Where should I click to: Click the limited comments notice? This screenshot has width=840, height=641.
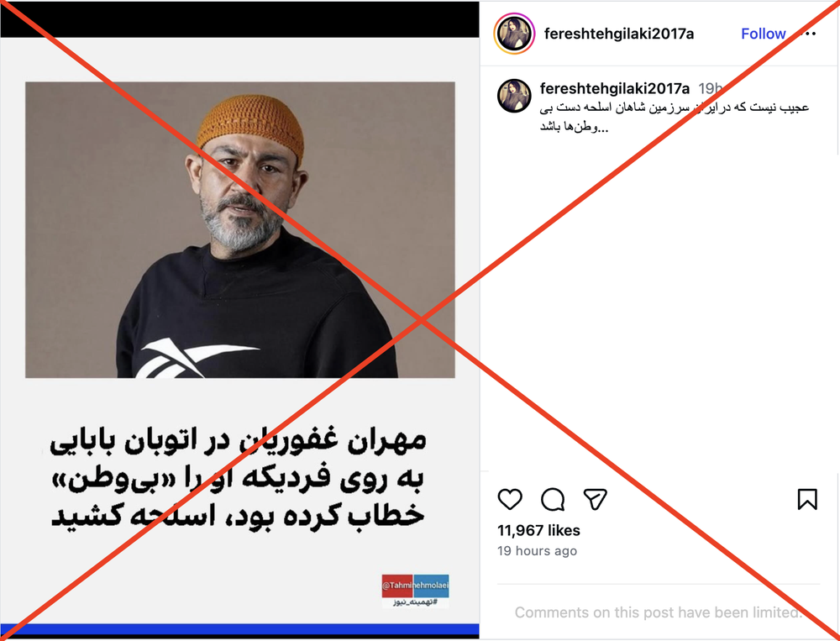coord(658,612)
